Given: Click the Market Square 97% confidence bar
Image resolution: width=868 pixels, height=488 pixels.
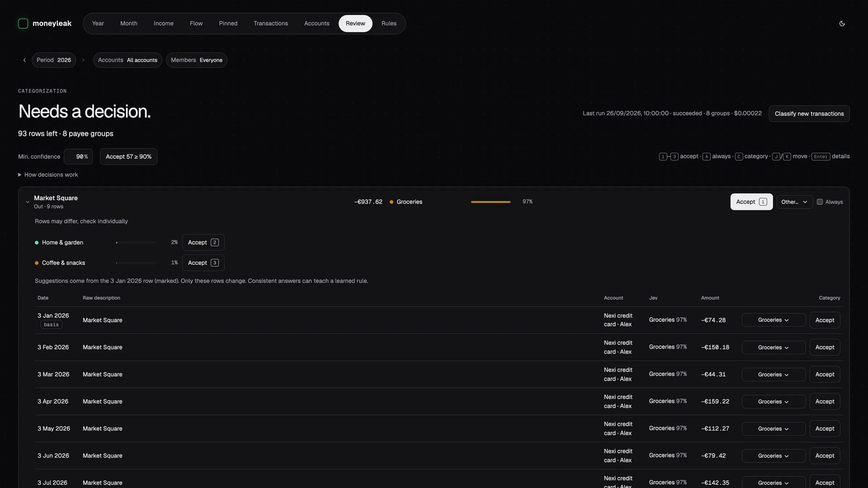Looking at the screenshot, I should [491, 202].
